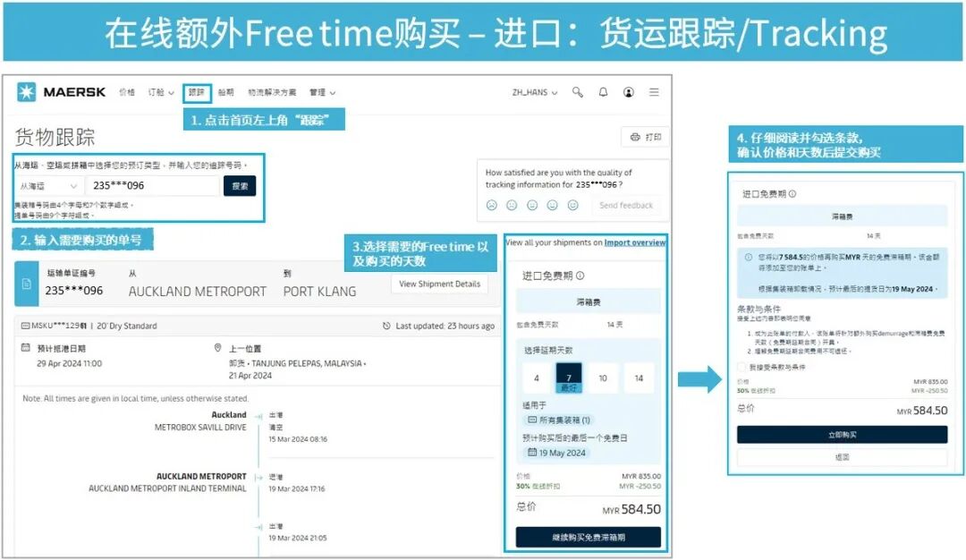Image resolution: width=966 pixels, height=560 pixels.
Task: Select the 7 days option
Action: tap(569, 378)
